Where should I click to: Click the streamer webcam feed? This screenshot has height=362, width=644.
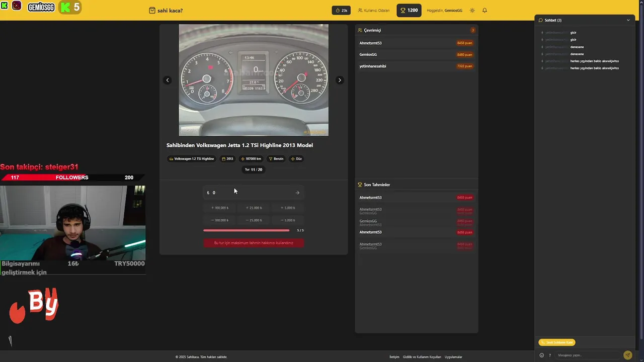click(x=72, y=222)
